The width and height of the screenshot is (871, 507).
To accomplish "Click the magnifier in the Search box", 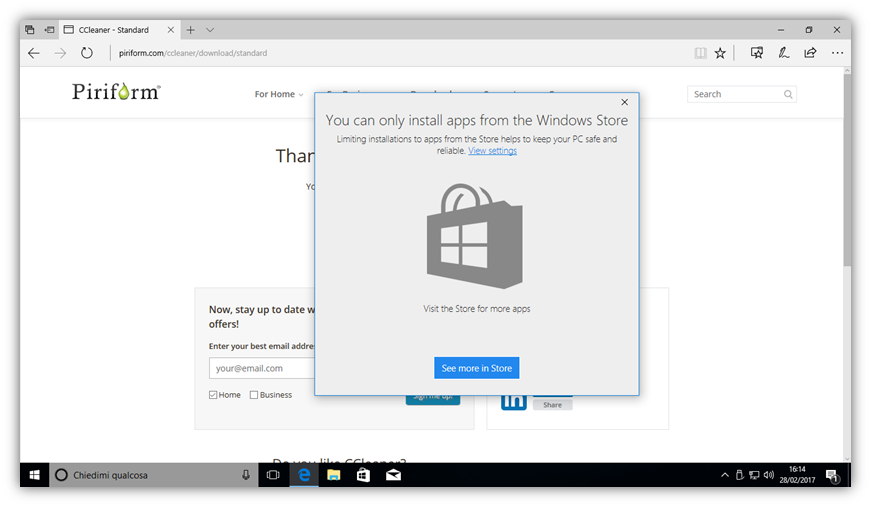I will (x=788, y=94).
